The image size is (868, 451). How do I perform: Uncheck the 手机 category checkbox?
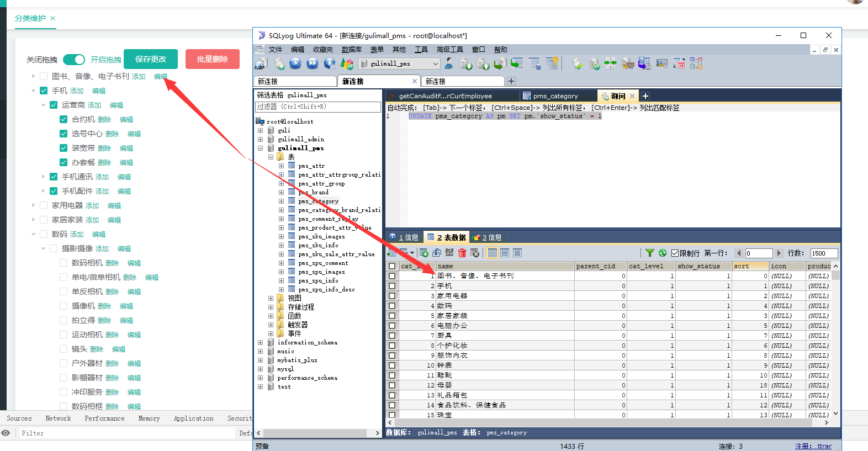[44, 91]
